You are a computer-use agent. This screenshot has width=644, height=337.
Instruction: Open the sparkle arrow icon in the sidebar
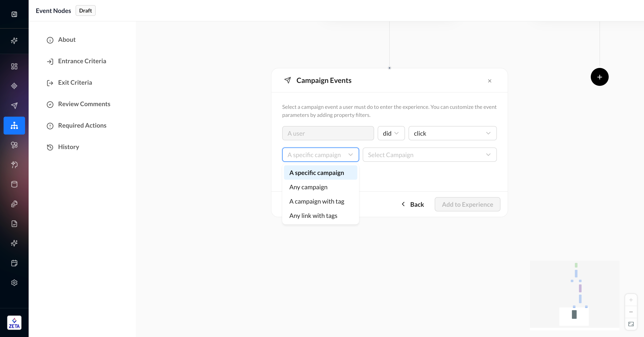[14, 165]
